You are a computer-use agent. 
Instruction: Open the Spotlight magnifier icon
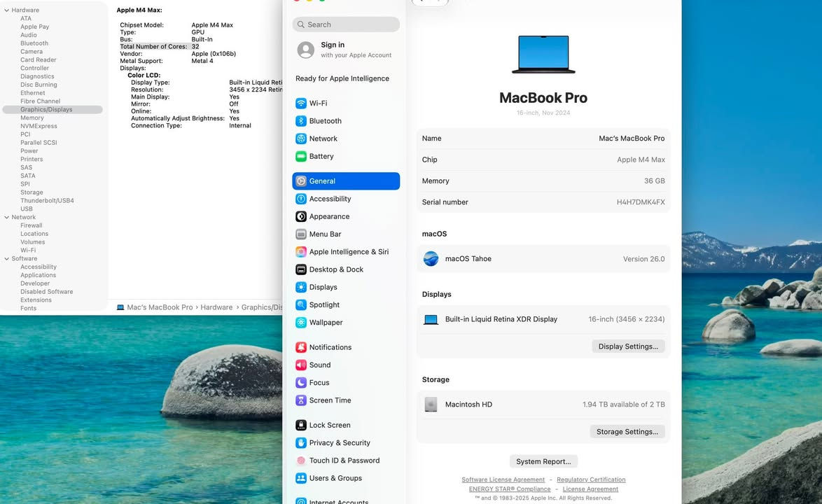[301, 305]
